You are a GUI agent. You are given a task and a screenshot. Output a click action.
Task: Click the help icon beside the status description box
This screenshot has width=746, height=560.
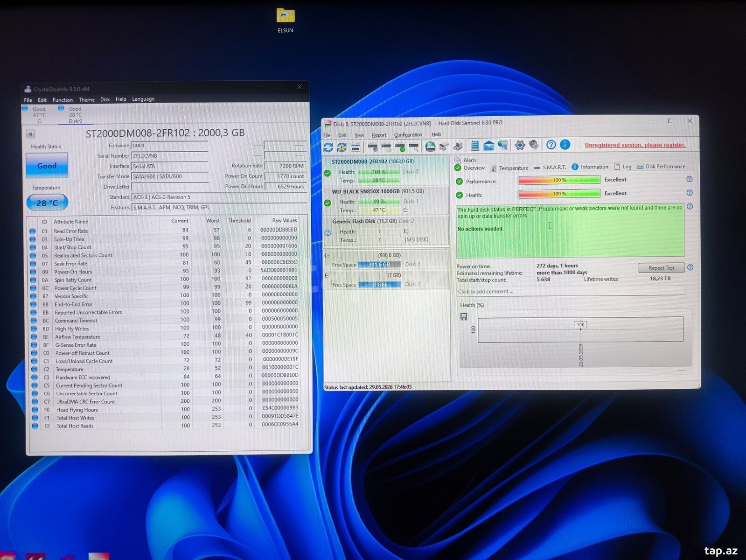coord(690,206)
